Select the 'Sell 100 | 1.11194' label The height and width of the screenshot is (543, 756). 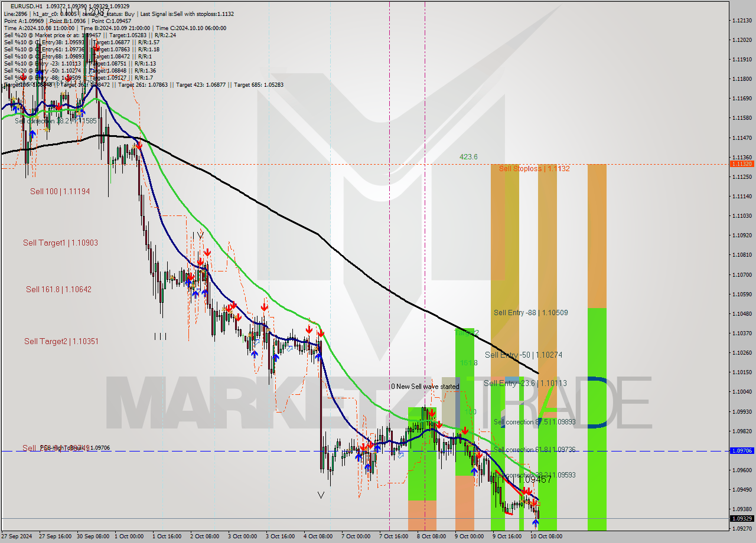coord(60,191)
